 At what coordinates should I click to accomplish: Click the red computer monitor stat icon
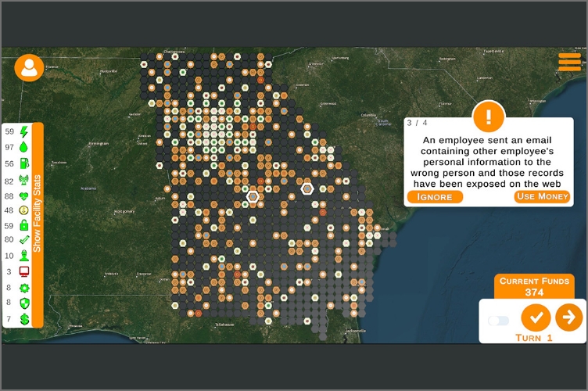coord(23,271)
